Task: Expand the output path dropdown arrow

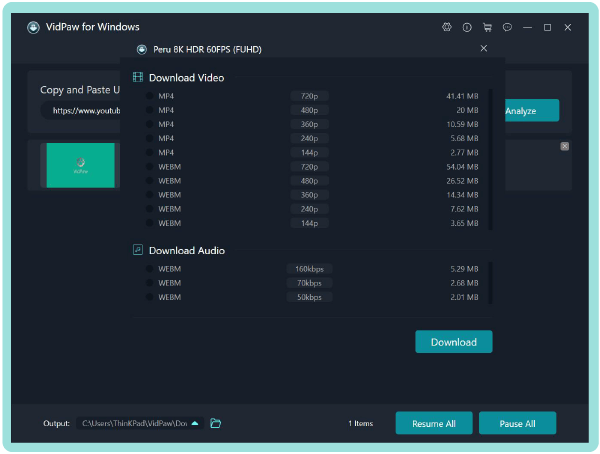Action: coord(195,423)
